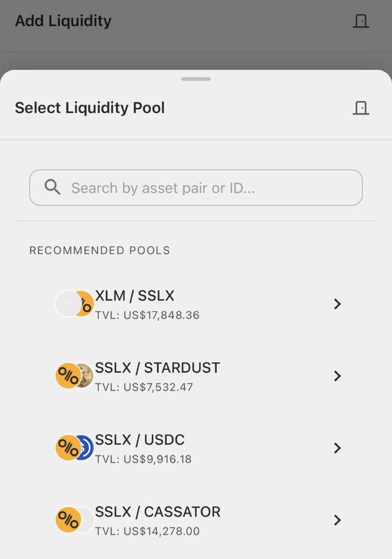
Task: Open SSLX / STARDUST pool chevron
Action: tap(338, 376)
